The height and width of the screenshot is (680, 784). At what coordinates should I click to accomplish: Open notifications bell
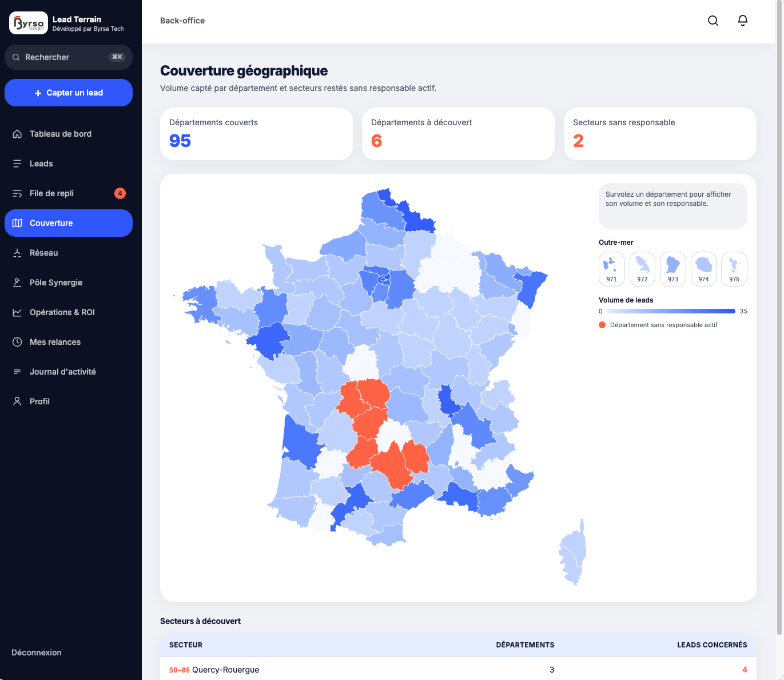[743, 21]
